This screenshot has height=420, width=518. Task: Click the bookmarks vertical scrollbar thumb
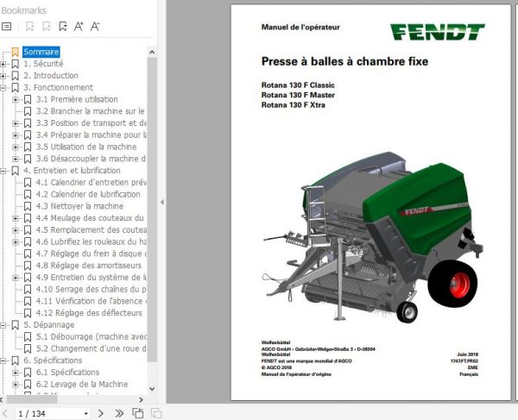pos(152,210)
